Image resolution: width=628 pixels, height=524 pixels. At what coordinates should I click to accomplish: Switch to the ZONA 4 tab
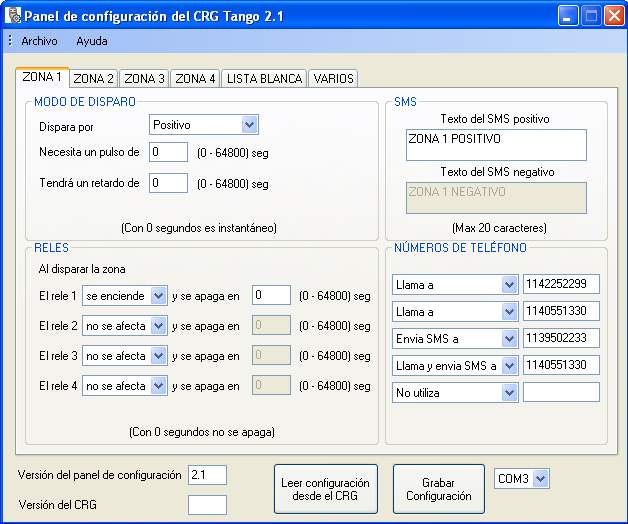(x=195, y=79)
